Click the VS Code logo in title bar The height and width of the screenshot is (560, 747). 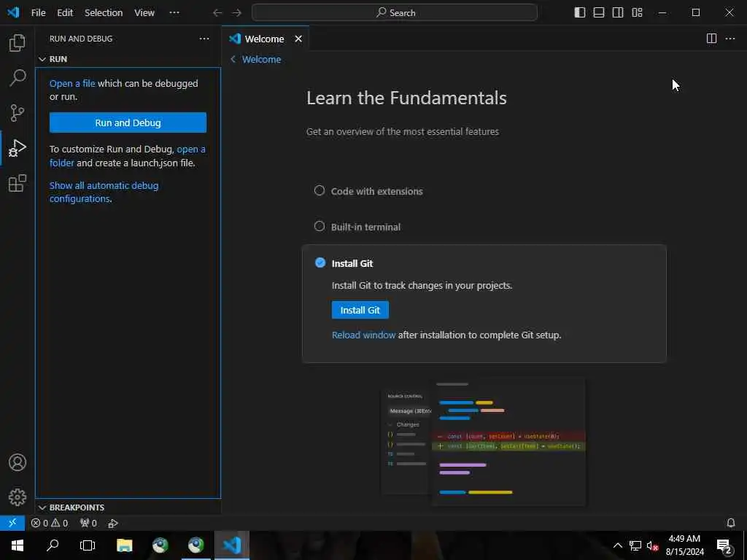[x=13, y=12]
